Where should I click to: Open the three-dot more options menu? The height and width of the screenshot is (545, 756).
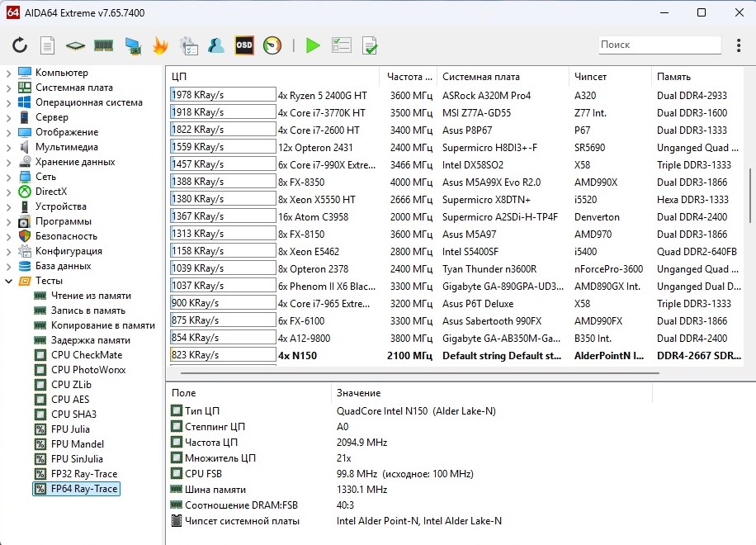(x=738, y=45)
